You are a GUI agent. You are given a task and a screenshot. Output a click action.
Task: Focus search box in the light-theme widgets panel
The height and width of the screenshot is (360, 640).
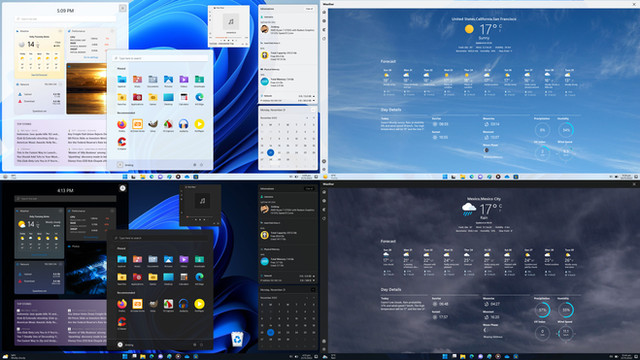65,19
